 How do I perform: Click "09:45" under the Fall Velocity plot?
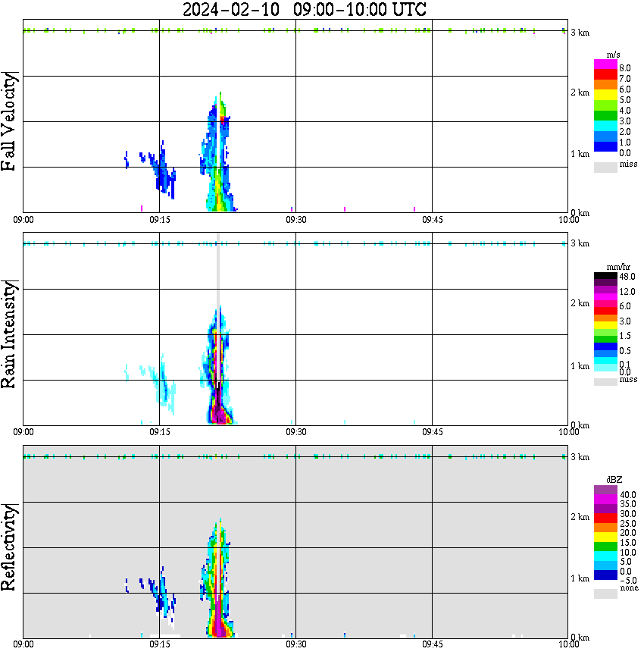(x=432, y=220)
